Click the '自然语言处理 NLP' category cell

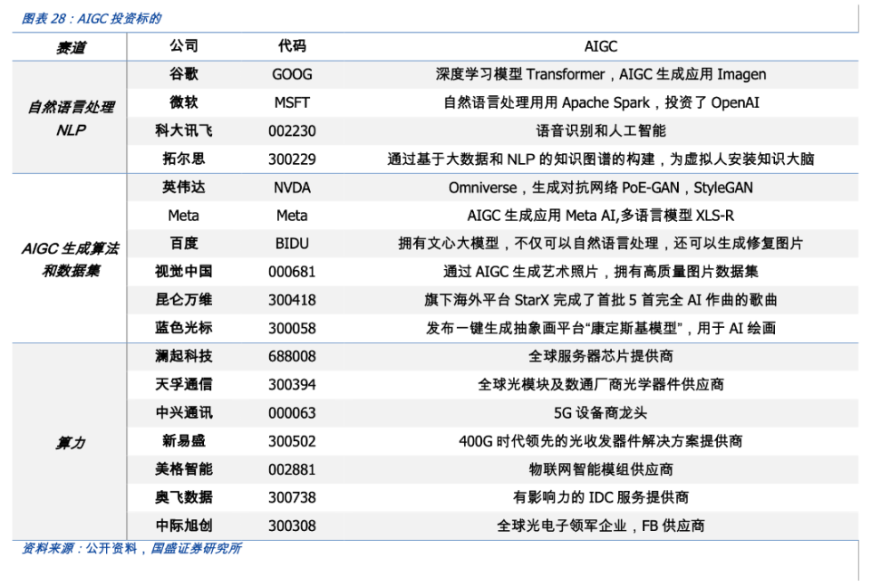tap(71, 118)
